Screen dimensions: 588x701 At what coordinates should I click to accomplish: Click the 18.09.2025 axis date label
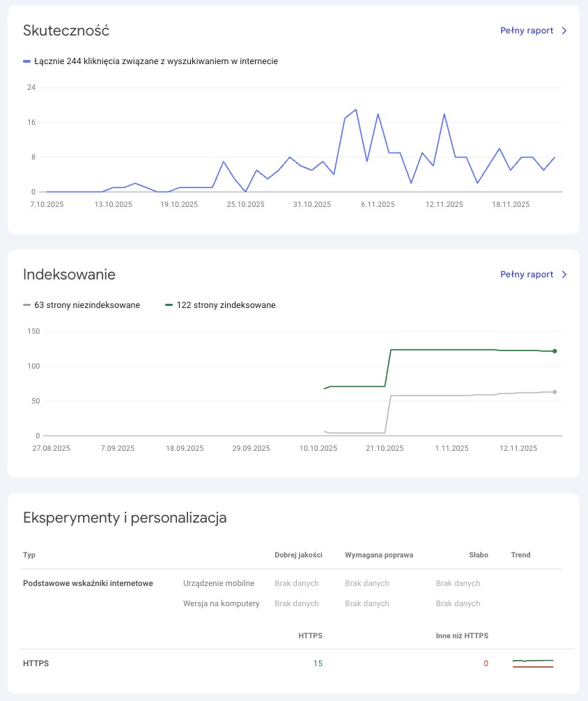185,448
